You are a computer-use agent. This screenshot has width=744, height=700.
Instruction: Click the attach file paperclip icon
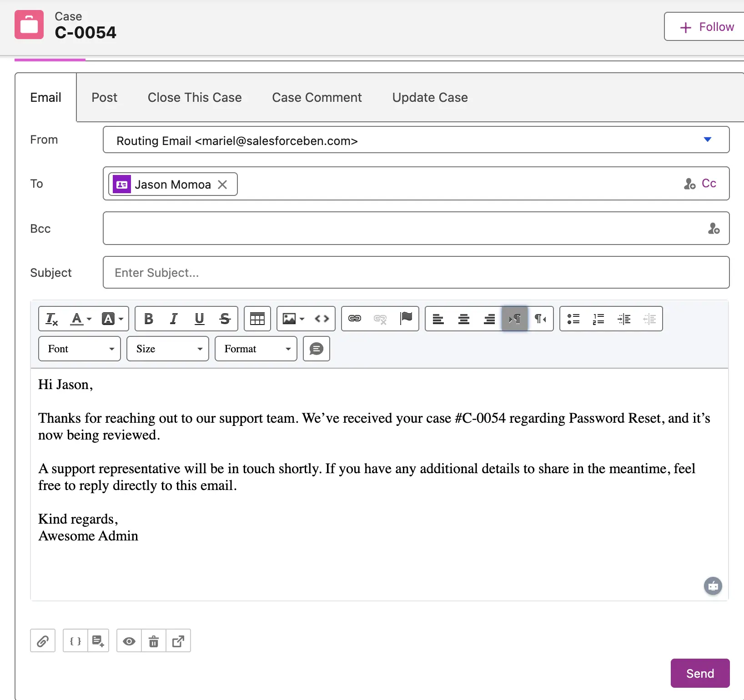[43, 641]
